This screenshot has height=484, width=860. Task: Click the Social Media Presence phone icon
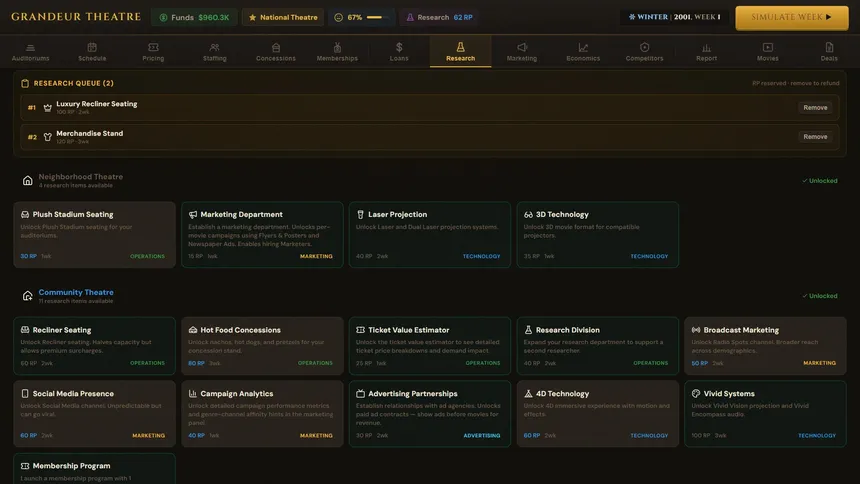point(25,393)
